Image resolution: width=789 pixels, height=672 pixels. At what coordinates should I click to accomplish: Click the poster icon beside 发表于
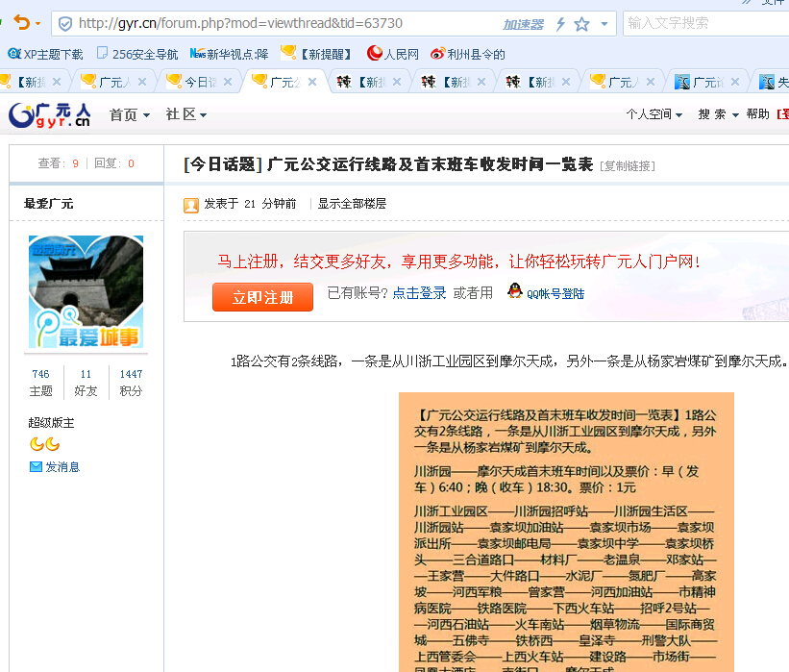coord(191,205)
